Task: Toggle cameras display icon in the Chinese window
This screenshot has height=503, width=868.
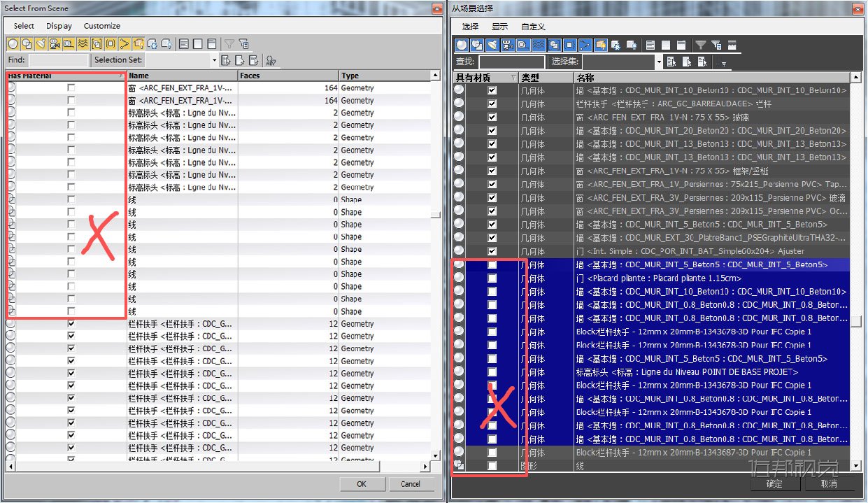Action: pyautogui.click(x=508, y=45)
